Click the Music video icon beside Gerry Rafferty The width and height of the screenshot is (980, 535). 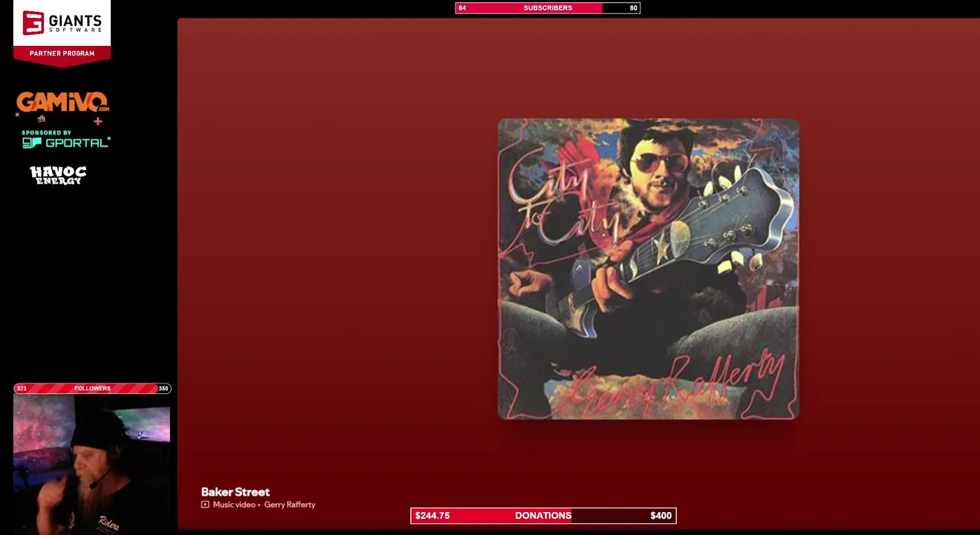coord(205,505)
